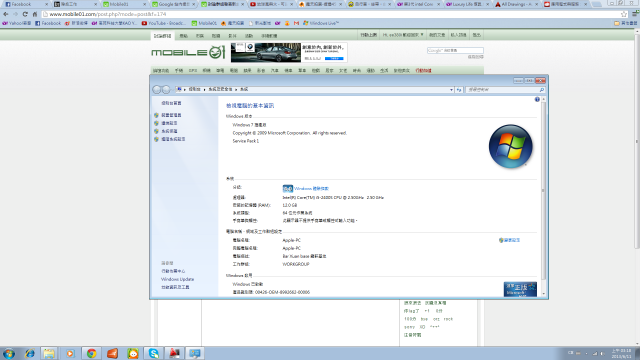Click the browser back arrow button
The height and width of the screenshot is (360, 640).
click(x=6, y=14)
